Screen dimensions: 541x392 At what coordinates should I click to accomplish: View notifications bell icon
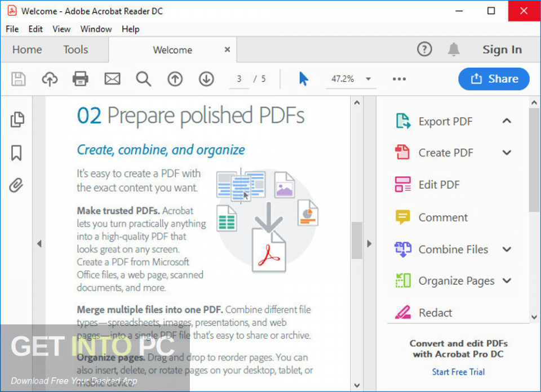click(x=454, y=50)
